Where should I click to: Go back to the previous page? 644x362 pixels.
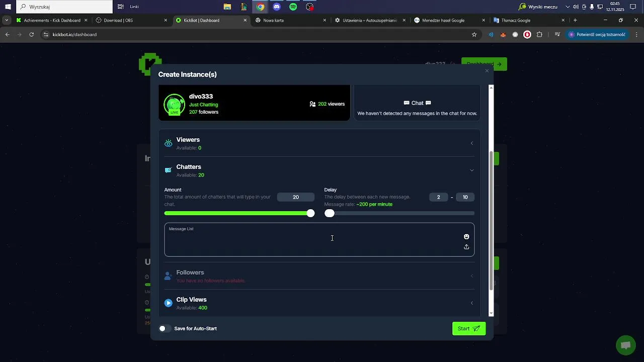pos(7,35)
